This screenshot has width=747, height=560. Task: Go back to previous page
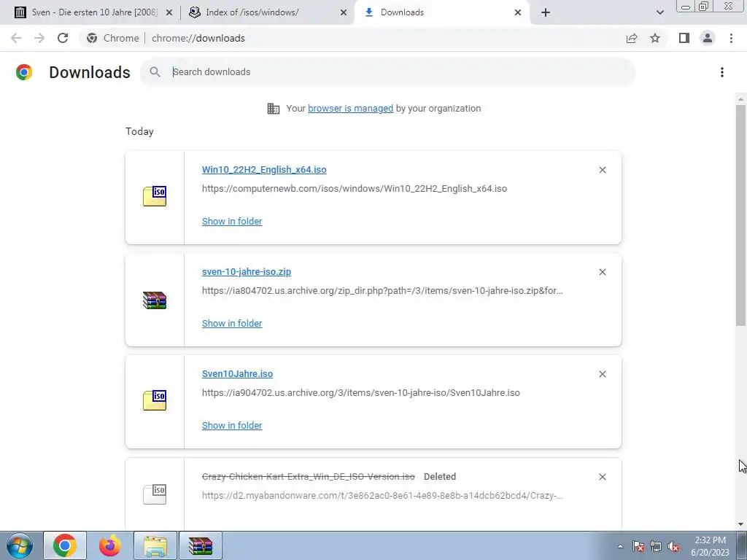click(x=16, y=38)
